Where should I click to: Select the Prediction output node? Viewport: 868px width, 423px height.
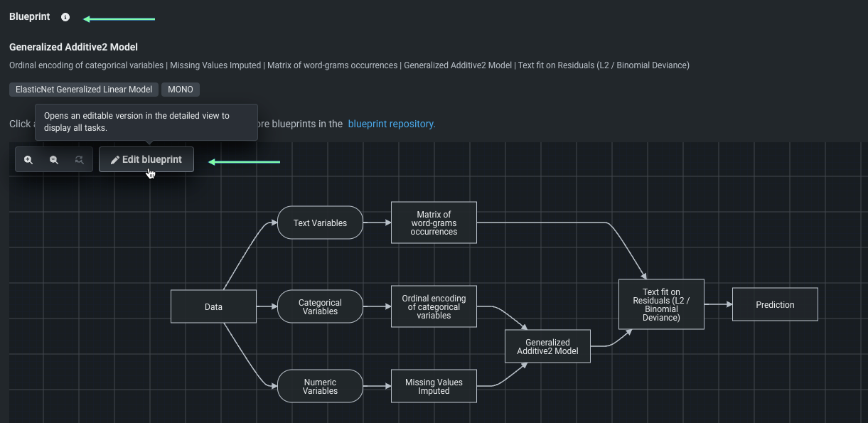point(775,304)
